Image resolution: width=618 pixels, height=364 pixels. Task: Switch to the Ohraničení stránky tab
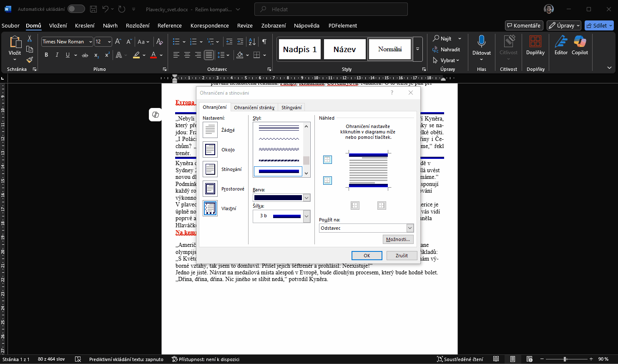coord(254,108)
